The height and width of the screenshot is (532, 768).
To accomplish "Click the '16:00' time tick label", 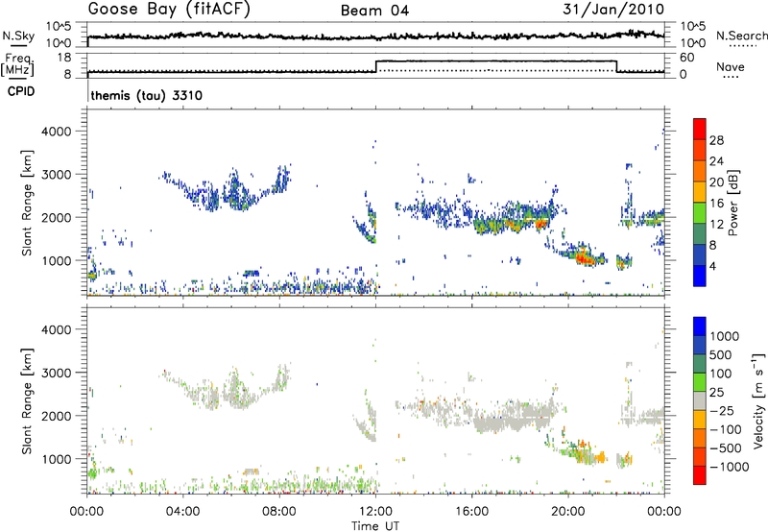I will (471, 512).
